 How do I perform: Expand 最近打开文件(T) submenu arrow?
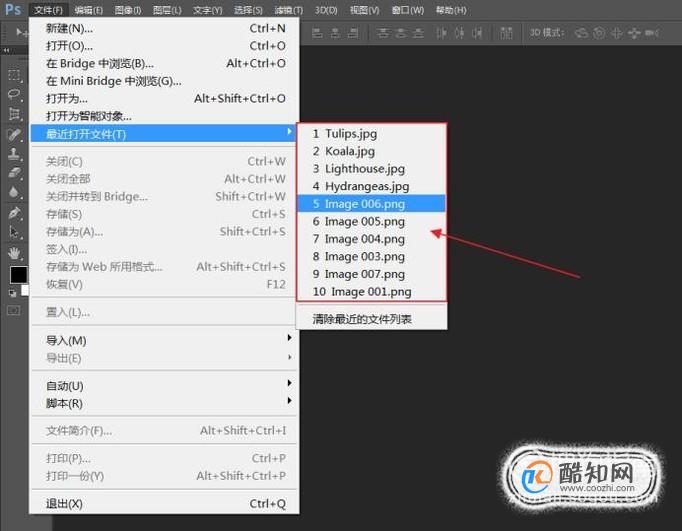click(289, 132)
